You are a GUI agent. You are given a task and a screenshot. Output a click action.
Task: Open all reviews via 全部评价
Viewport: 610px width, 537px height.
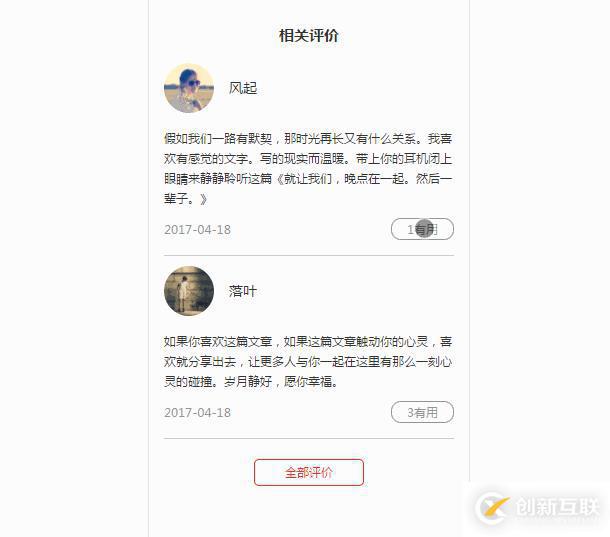coord(309,472)
